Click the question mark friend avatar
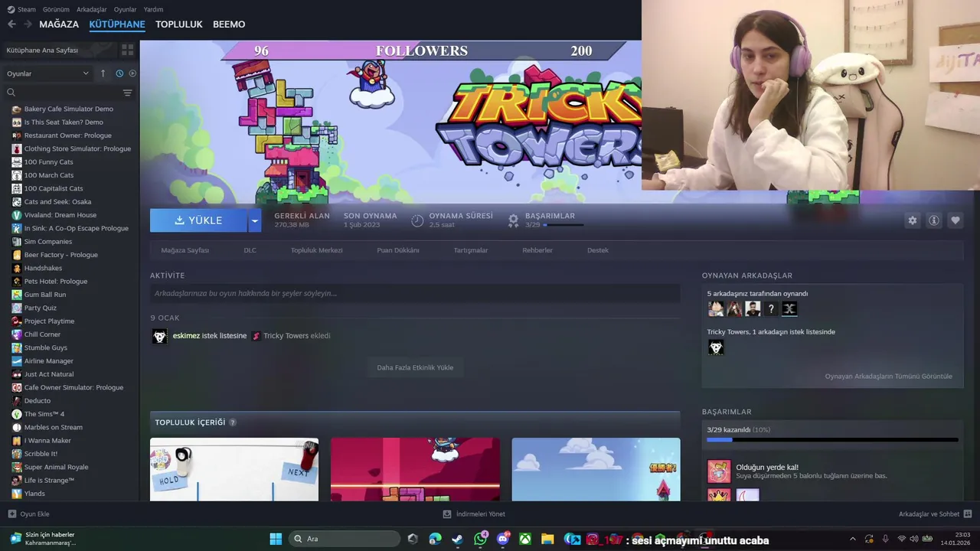 [x=771, y=309]
